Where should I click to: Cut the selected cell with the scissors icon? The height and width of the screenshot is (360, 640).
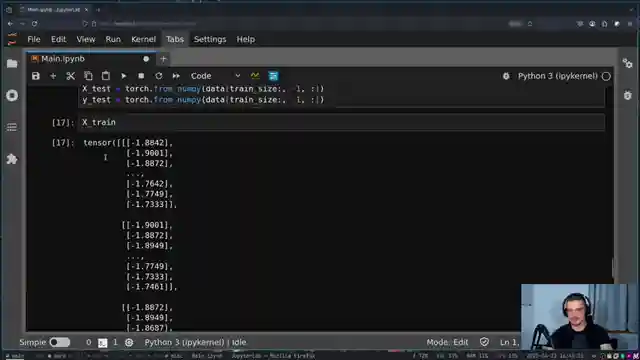(71, 76)
